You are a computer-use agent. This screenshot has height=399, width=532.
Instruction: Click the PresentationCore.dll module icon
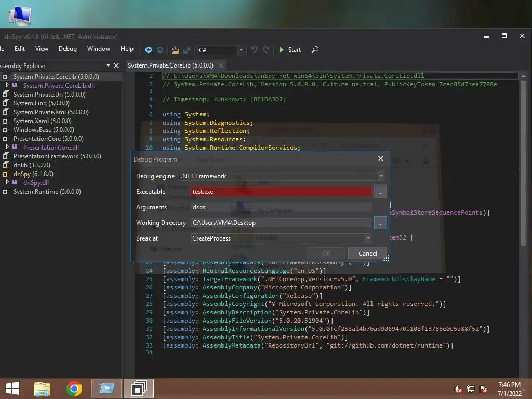[x=15, y=147]
